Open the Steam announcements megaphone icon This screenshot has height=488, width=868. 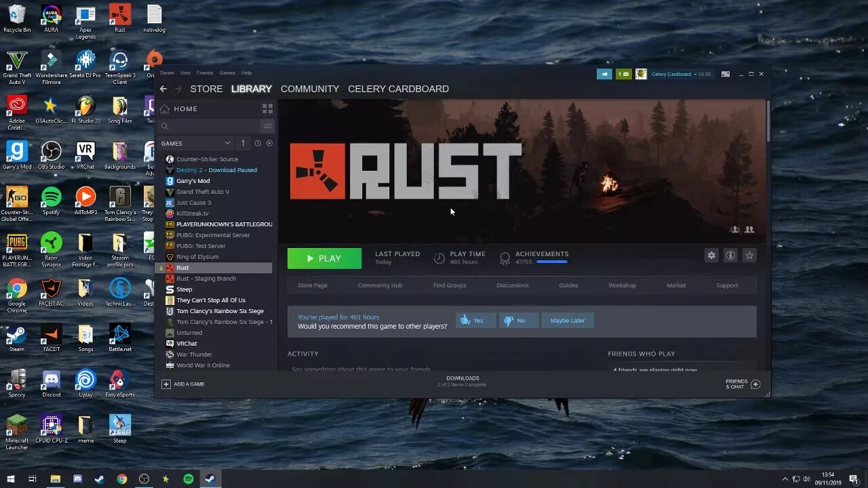(604, 74)
